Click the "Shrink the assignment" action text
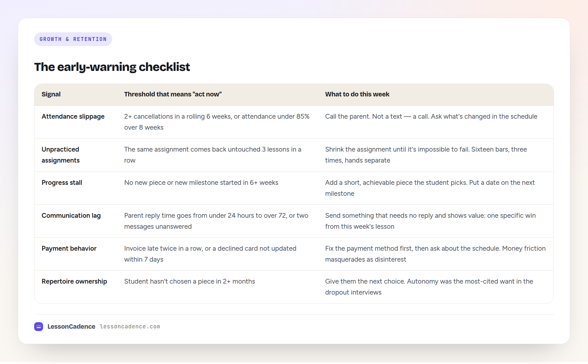The image size is (588, 364). coord(426,155)
